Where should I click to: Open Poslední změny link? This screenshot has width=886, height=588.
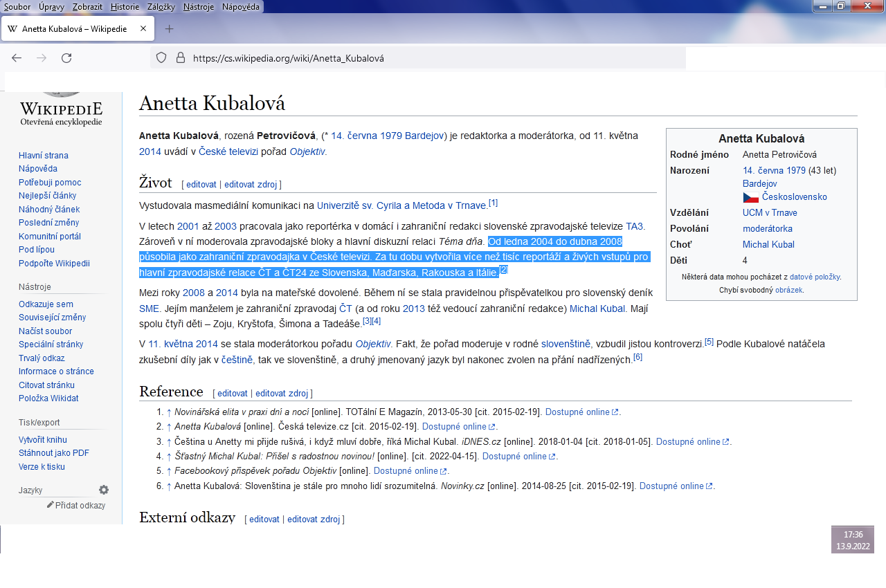coord(48,223)
